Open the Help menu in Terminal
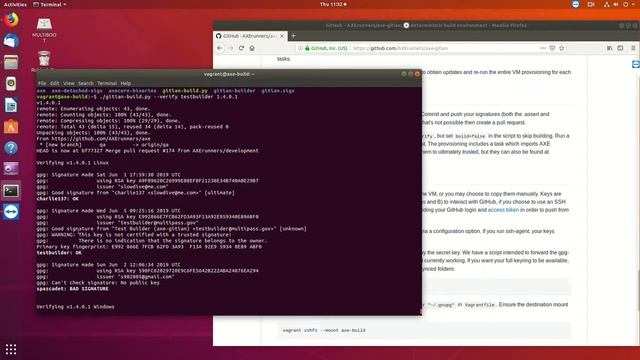Viewport: 640px width, 360px height. pos(126,83)
